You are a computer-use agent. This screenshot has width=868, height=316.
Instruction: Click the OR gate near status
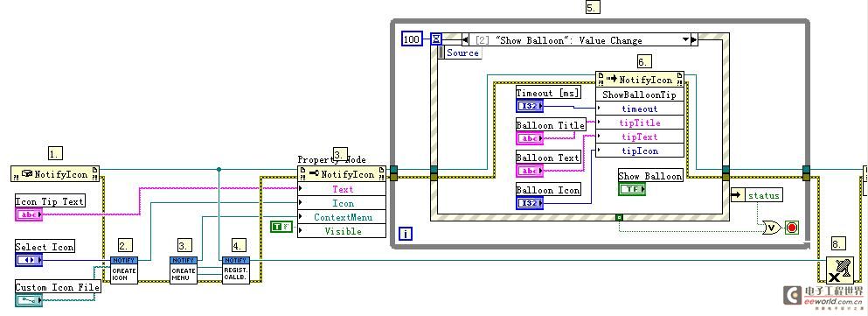[772, 228]
